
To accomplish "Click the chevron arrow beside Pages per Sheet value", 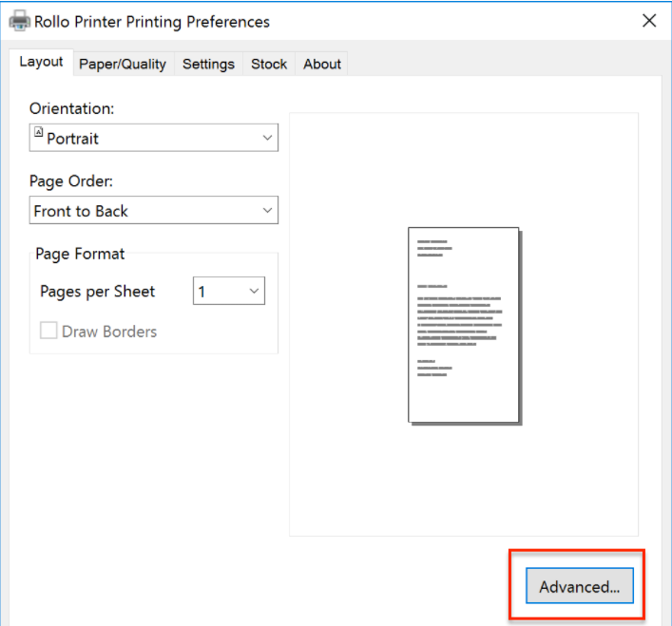I will [x=254, y=292].
